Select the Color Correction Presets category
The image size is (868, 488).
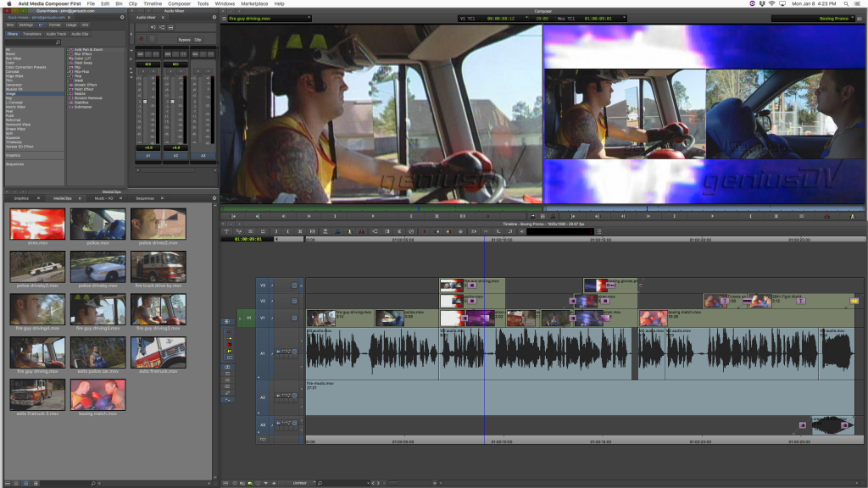25,68
